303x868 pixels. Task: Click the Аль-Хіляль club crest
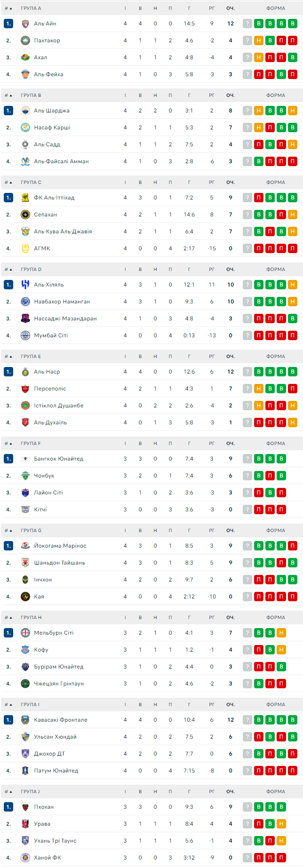(25, 285)
